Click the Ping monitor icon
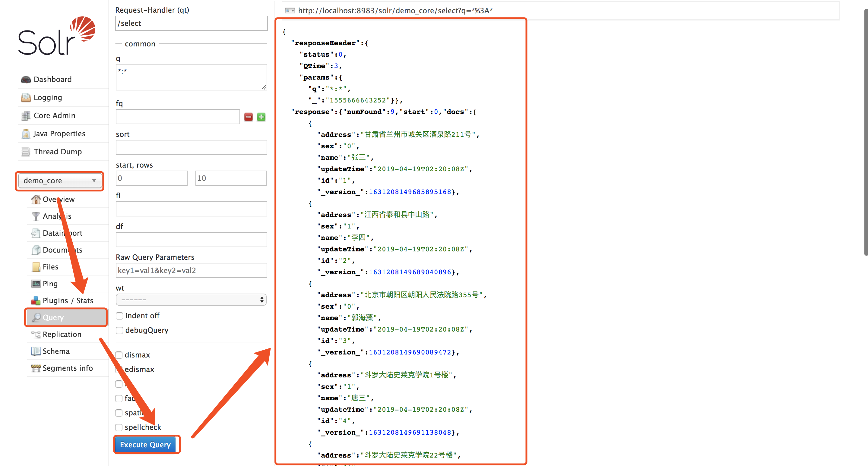 (x=36, y=284)
